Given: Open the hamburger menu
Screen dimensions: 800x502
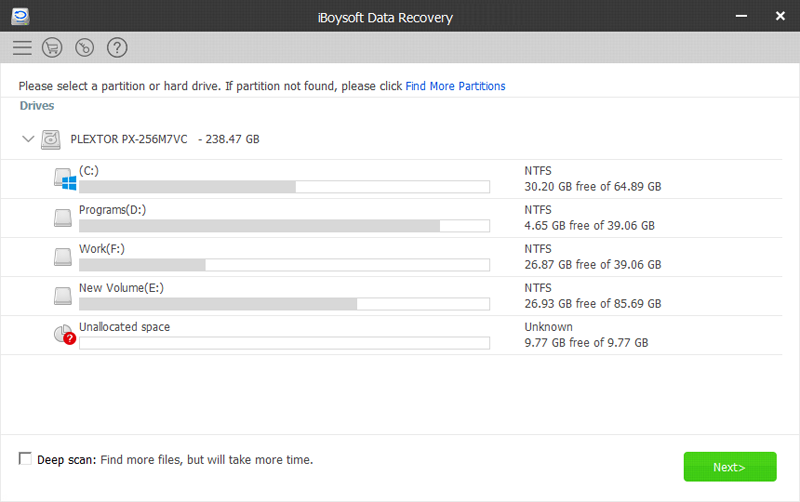Looking at the screenshot, I should pyautogui.click(x=23, y=47).
